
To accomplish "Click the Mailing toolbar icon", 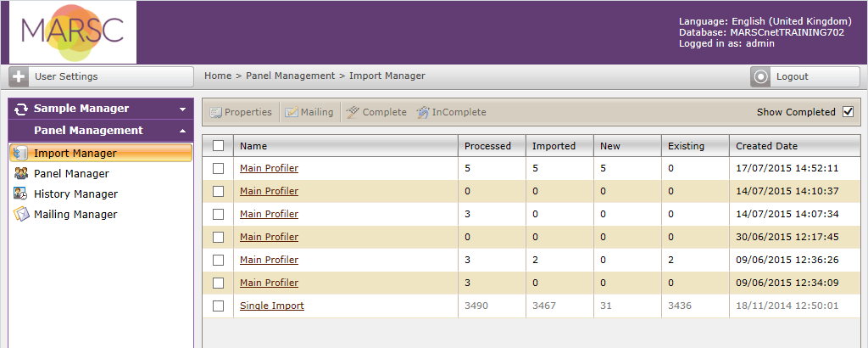I will click(x=292, y=113).
